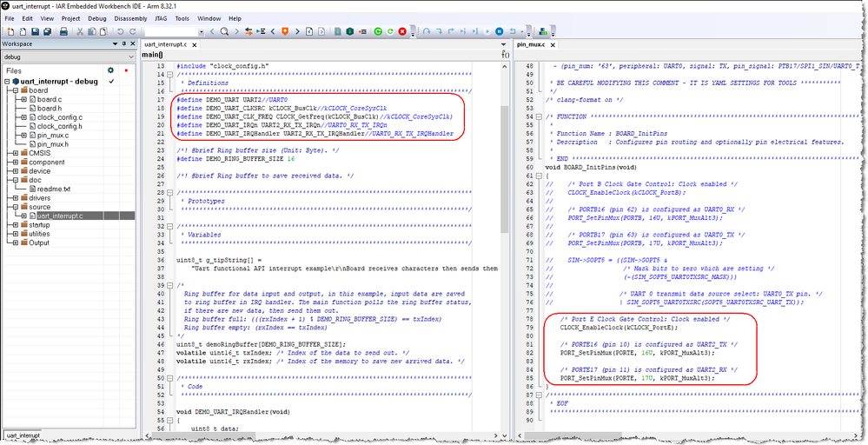Screen dimensions: 868x445
Task: Click the Replace orange arrows icon
Action: tap(248, 31)
